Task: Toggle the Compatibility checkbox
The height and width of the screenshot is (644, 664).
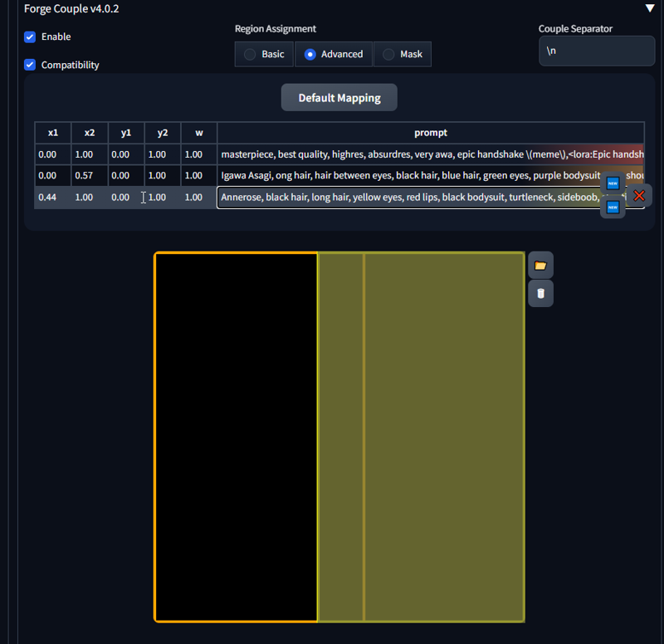Action: point(30,65)
